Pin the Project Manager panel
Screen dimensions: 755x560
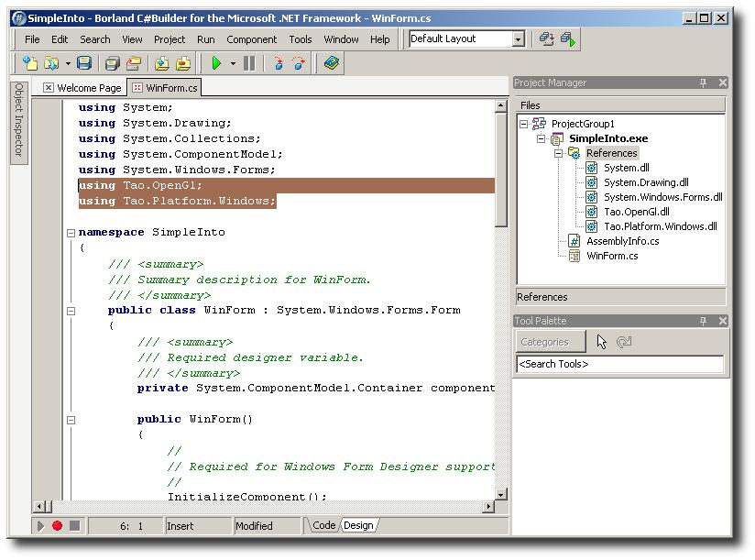703,82
